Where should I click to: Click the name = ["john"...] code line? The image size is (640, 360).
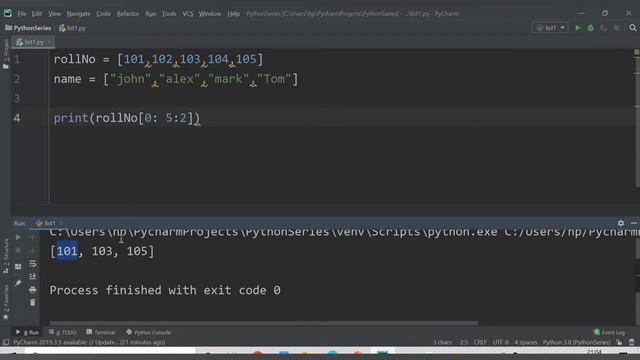[x=176, y=79]
